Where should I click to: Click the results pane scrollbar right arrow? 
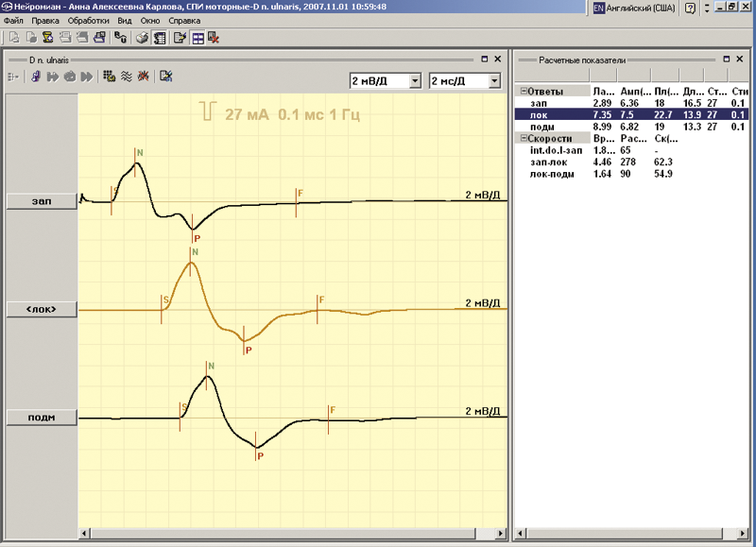[743, 533]
